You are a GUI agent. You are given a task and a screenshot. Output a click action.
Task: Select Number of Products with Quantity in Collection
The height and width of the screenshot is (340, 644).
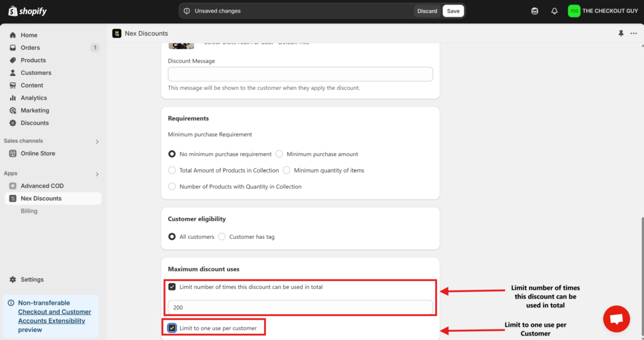tap(172, 187)
